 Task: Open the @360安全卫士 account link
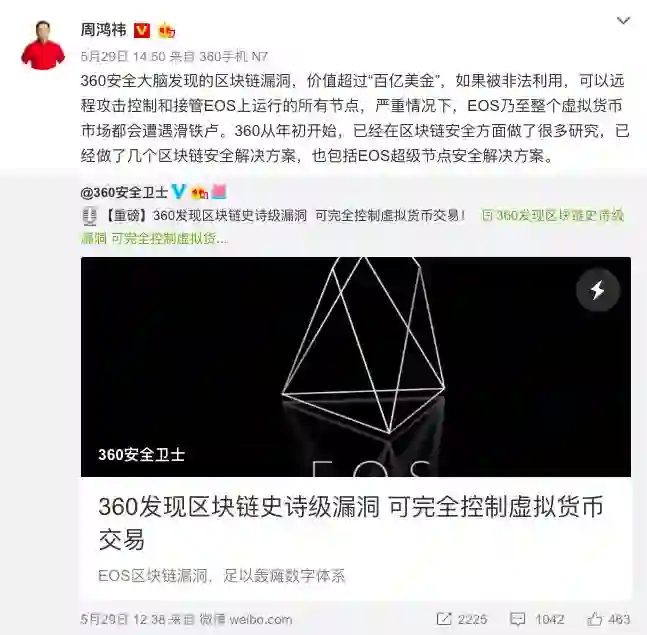(124, 192)
